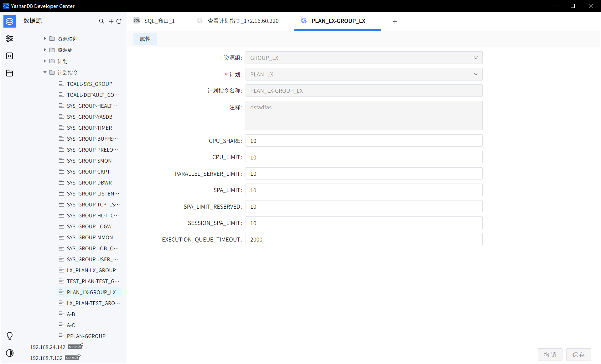Select SYS_GROUP-YASDB in the tree
This screenshot has width=601, height=364.
pyautogui.click(x=90, y=117)
